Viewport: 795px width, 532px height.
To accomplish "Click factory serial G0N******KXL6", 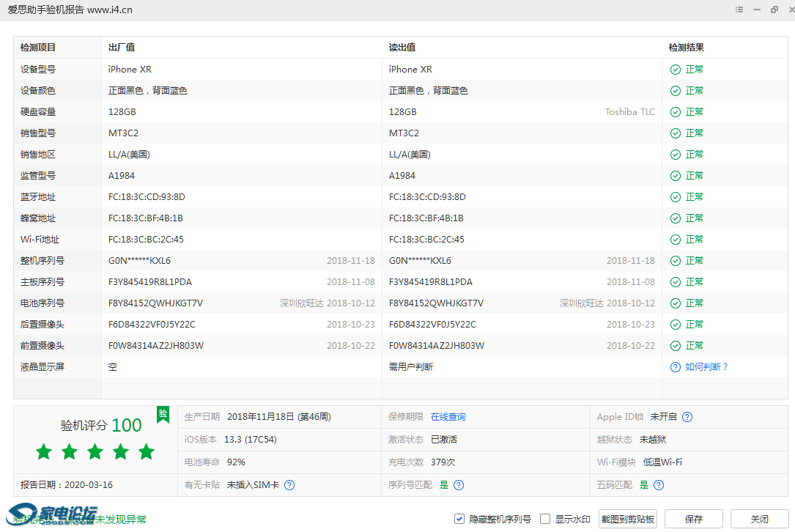I will (139, 261).
